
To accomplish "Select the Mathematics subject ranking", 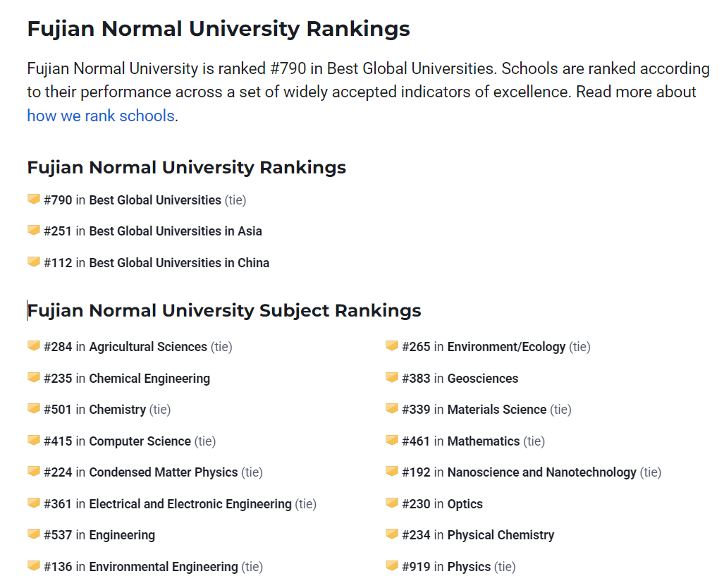I will (483, 441).
